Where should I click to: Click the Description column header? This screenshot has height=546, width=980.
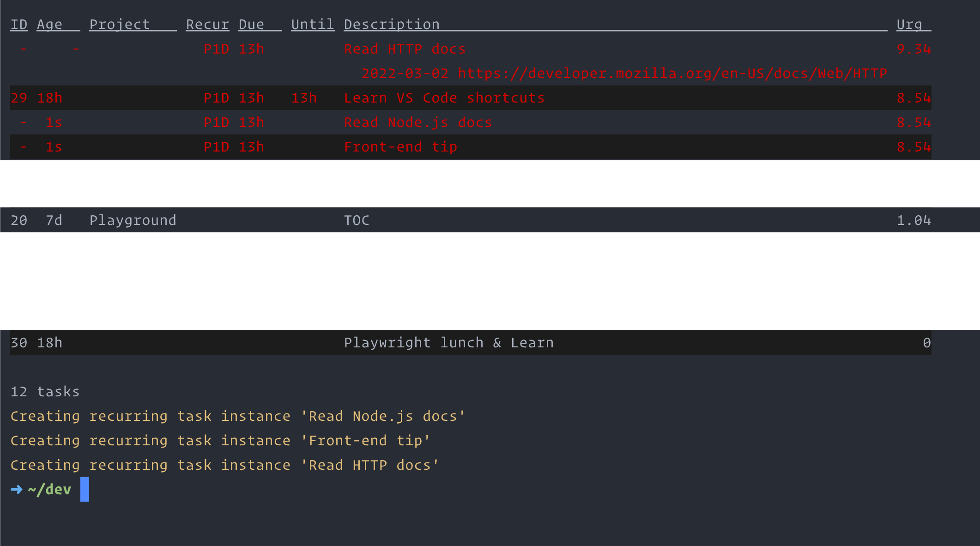tap(392, 24)
